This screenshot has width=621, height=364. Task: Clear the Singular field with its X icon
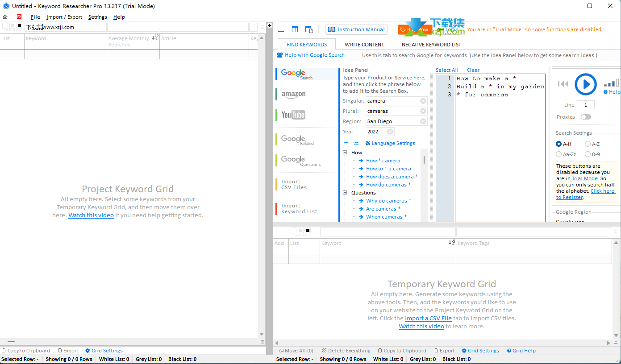click(423, 101)
